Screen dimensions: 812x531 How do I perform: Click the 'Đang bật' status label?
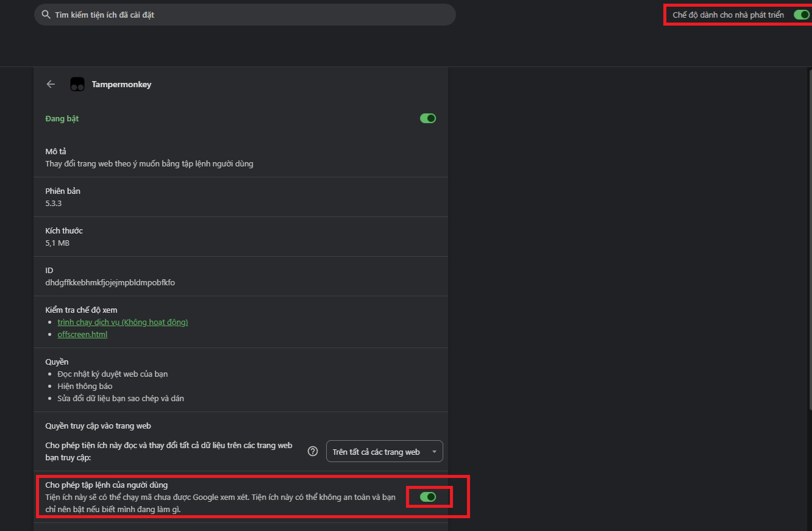click(x=62, y=118)
